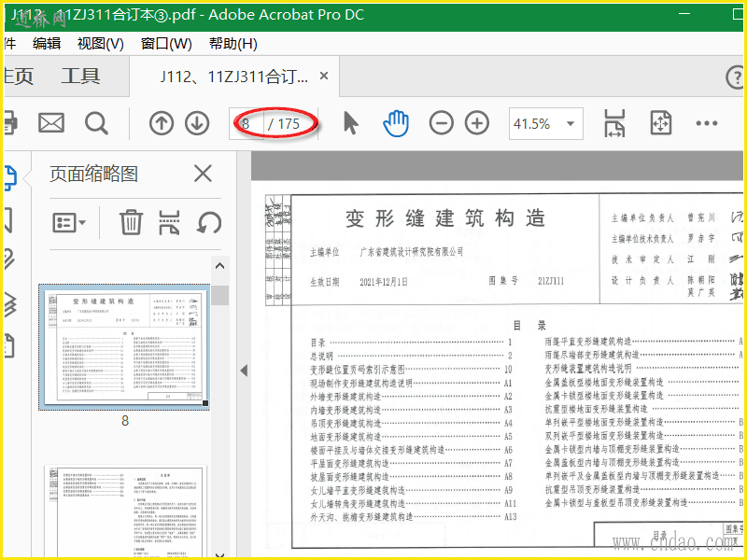Open help via the question mark icon

coord(736,77)
